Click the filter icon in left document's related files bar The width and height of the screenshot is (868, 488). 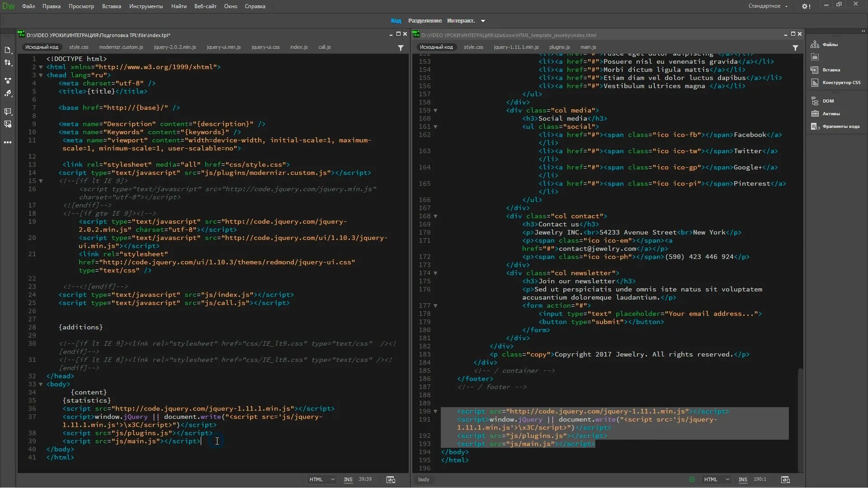pos(401,47)
